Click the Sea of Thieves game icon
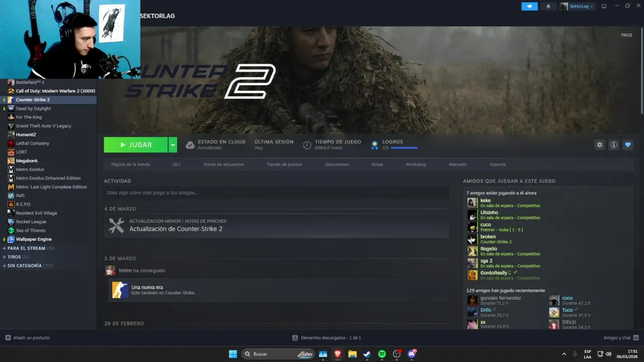644x362 pixels. point(11,230)
